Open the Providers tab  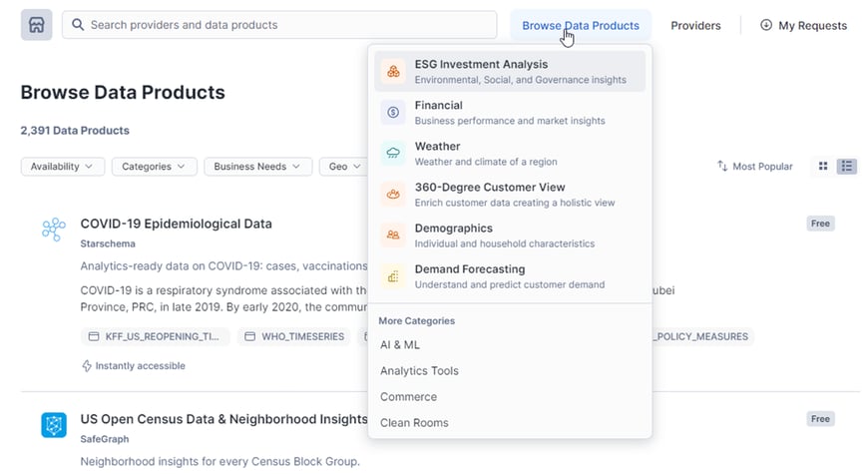coord(695,25)
